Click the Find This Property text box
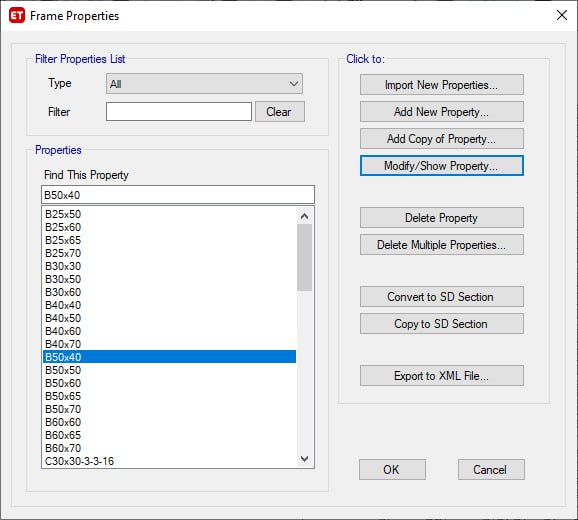 click(178, 195)
